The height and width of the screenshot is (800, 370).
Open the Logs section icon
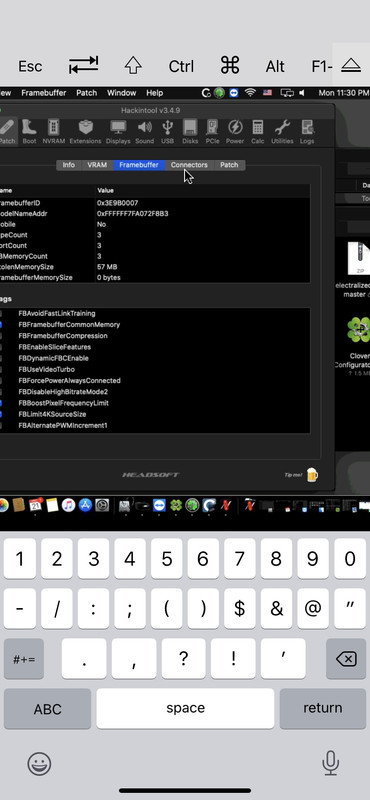[x=307, y=132]
